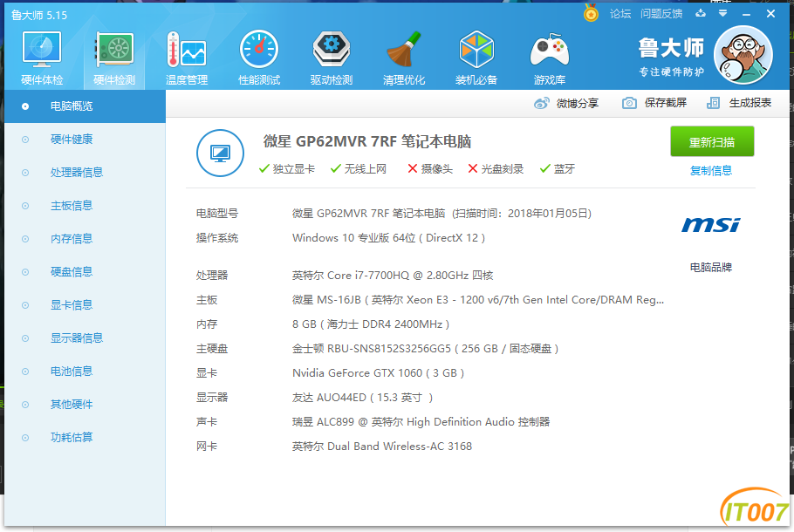Viewport: 794px width, 532px height.
Task: Open 游戏库 game controller icon
Action: (x=550, y=58)
